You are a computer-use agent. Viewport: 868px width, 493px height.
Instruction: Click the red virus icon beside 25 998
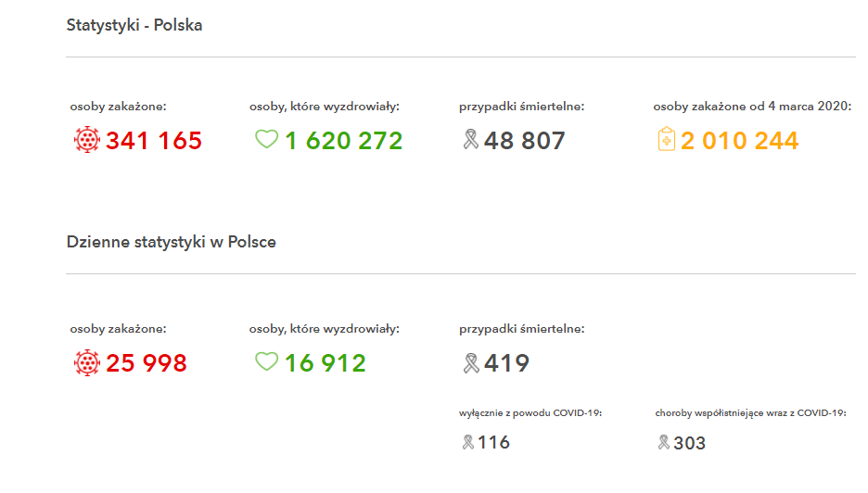point(86,362)
